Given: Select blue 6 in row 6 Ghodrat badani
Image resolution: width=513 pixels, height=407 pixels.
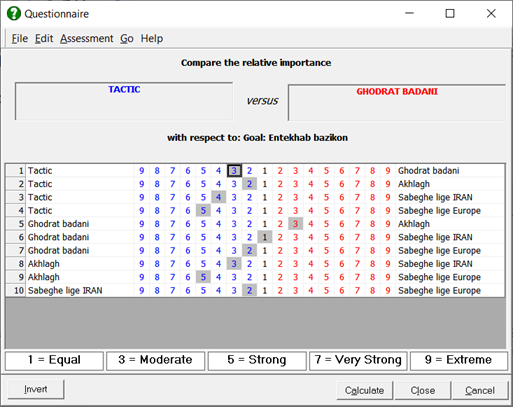Looking at the screenshot, I should point(188,237).
